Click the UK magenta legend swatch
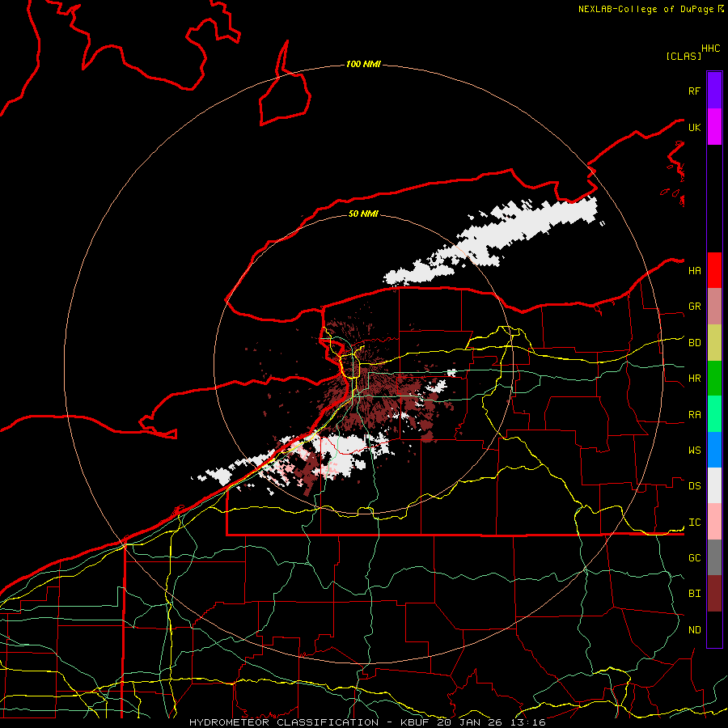Screen dimensions: 728x728 (714, 127)
